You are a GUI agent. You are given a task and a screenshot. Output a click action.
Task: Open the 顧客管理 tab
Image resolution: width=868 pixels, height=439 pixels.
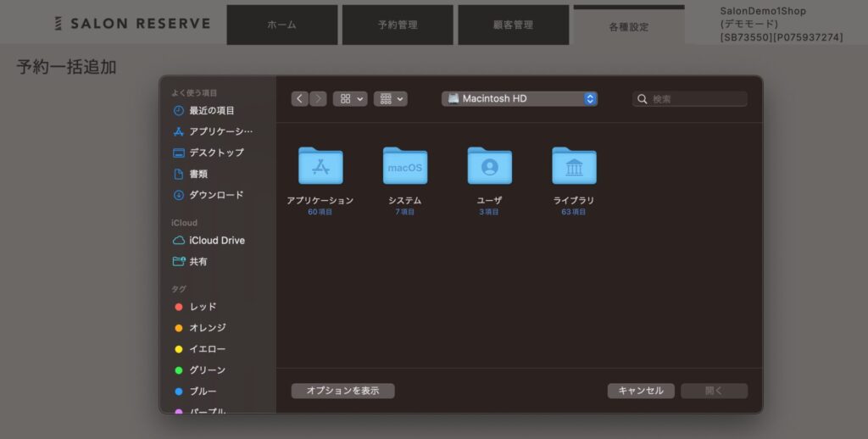(x=513, y=25)
